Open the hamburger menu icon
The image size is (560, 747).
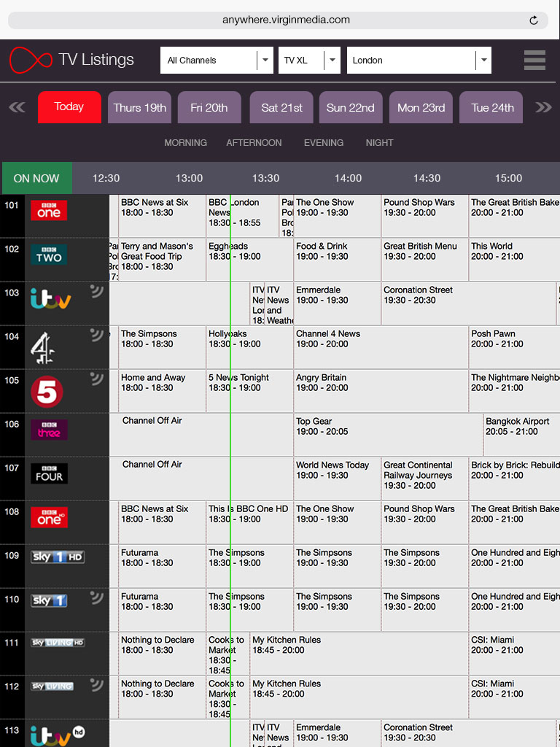pos(534,60)
